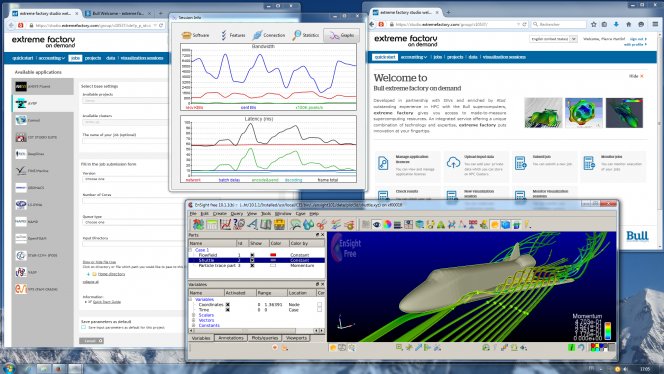Switch to Annotations tab in EnSight
Viewport: 664px width, 374px height.
click(x=231, y=338)
